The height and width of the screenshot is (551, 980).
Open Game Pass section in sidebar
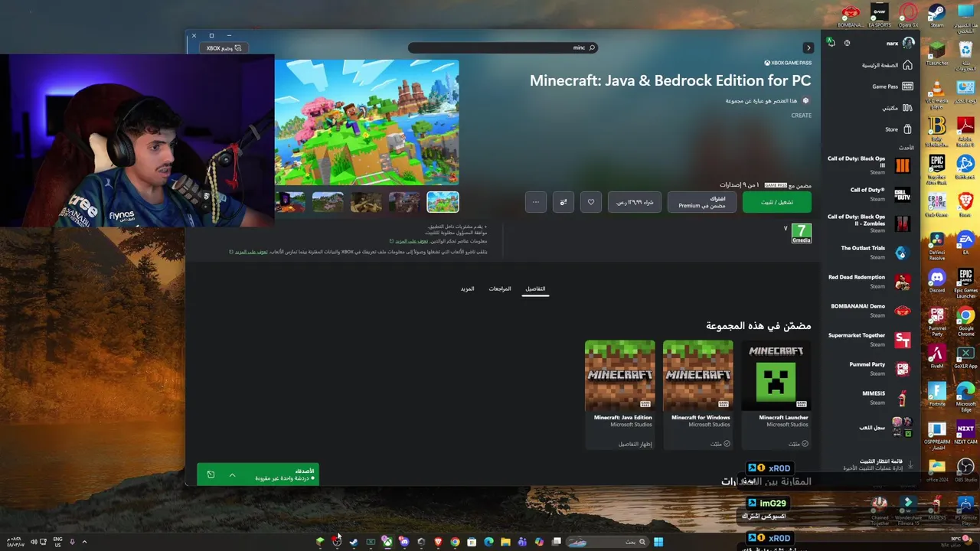(892, 86)
